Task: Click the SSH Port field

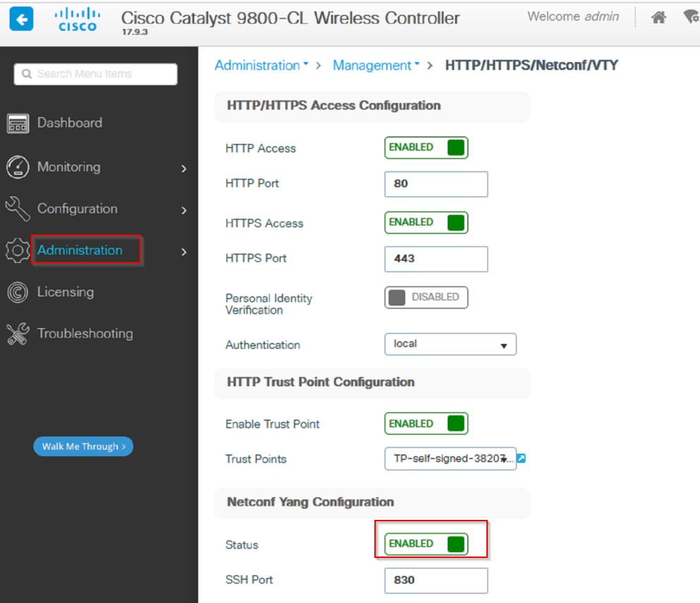Action: pos(436,580)
